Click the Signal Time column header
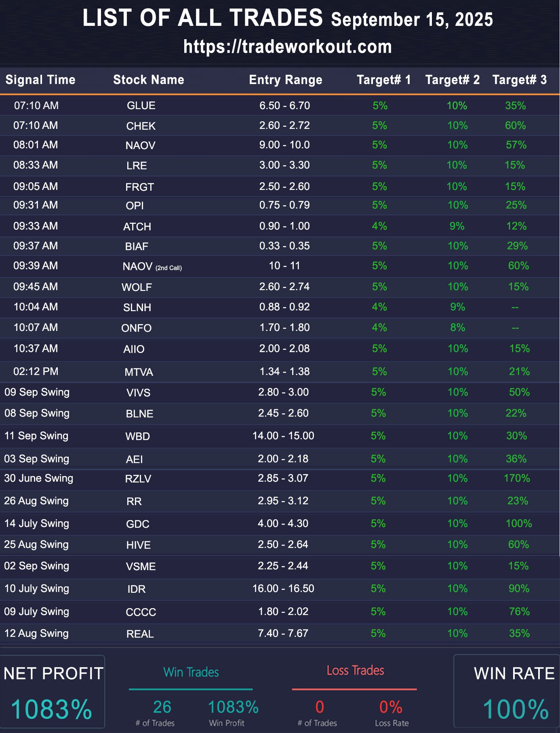The image size is (560, 733). tap(40, 80)
